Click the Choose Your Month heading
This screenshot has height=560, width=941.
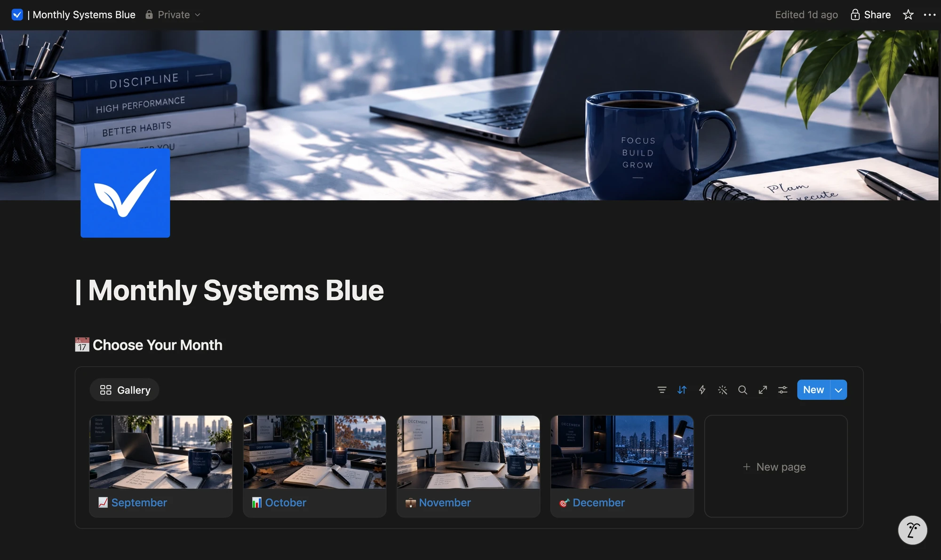[157, 345]
